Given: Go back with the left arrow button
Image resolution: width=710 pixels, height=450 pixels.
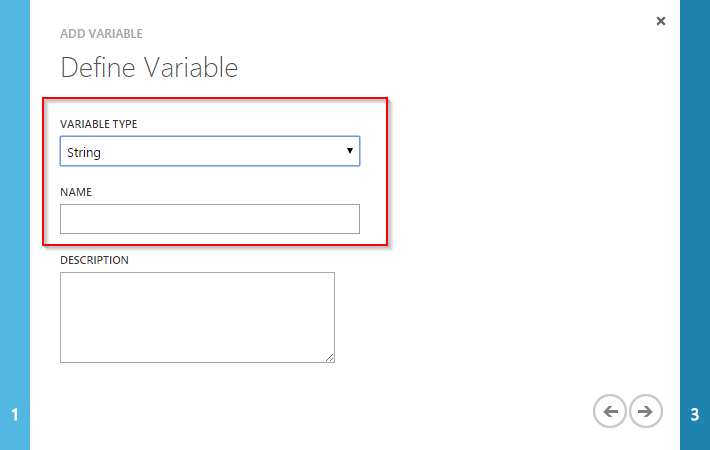Looking at the screenshot, I should 610,411.
